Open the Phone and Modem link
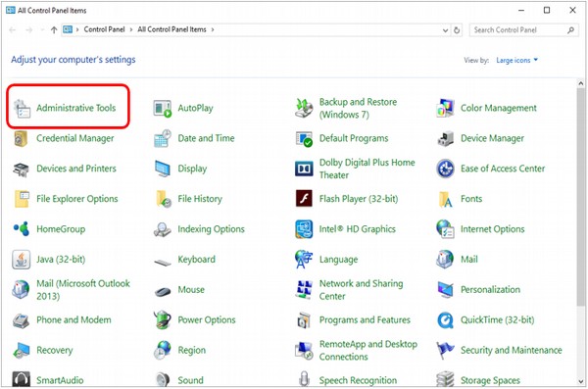Screen dimensions: 588x389 [73, 320]
